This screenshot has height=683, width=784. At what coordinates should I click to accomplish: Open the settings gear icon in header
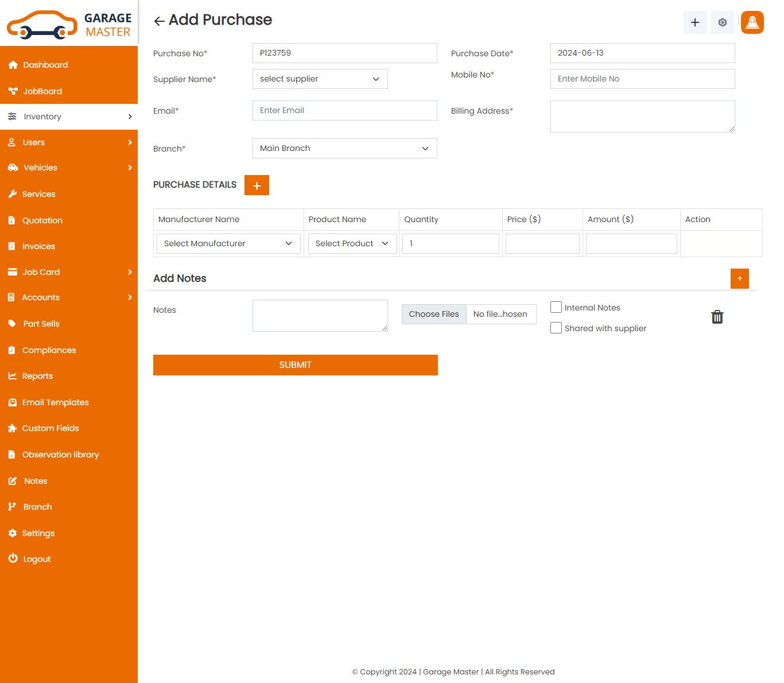pos(722,22)
